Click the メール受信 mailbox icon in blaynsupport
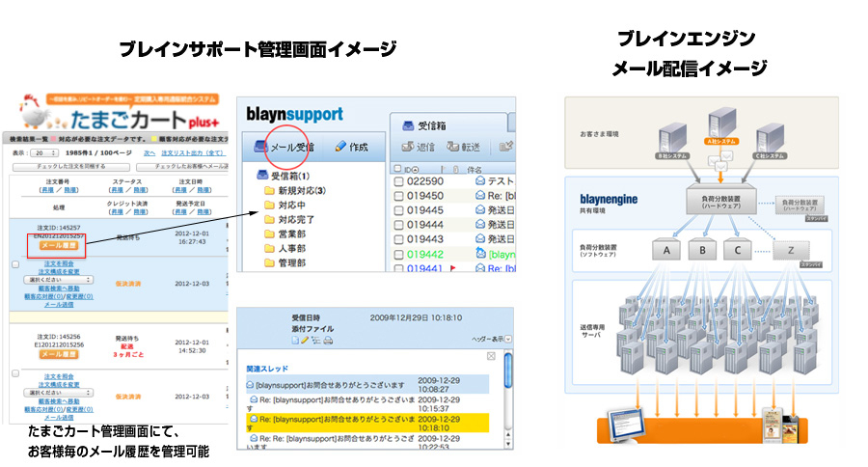Screen dimensions: 868x467 [x=260, y=147]
